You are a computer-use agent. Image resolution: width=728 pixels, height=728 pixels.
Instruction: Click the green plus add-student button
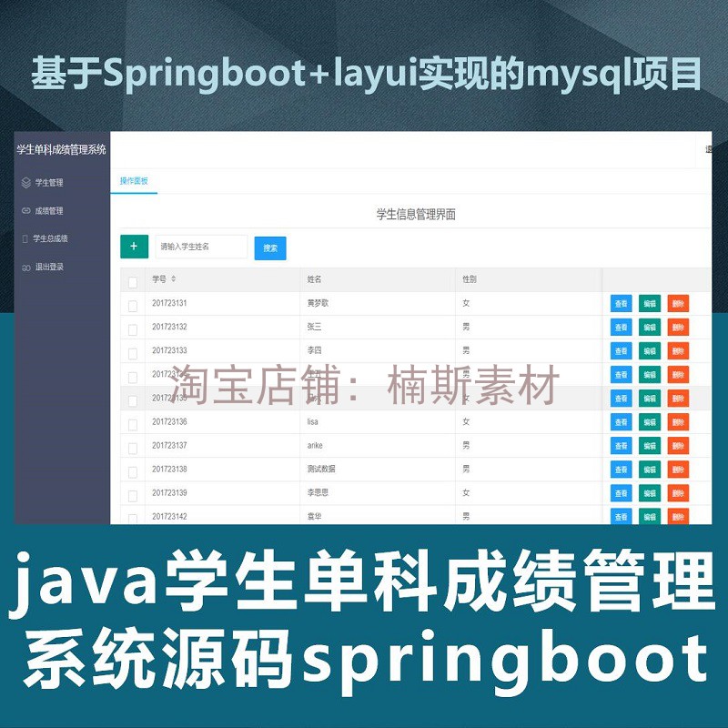[134, 247]
